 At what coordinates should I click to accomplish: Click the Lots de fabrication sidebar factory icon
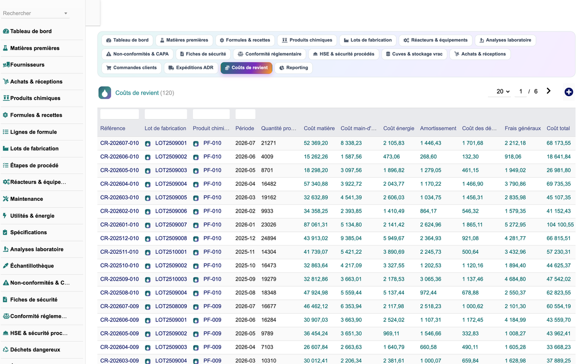tap(6, 148)
